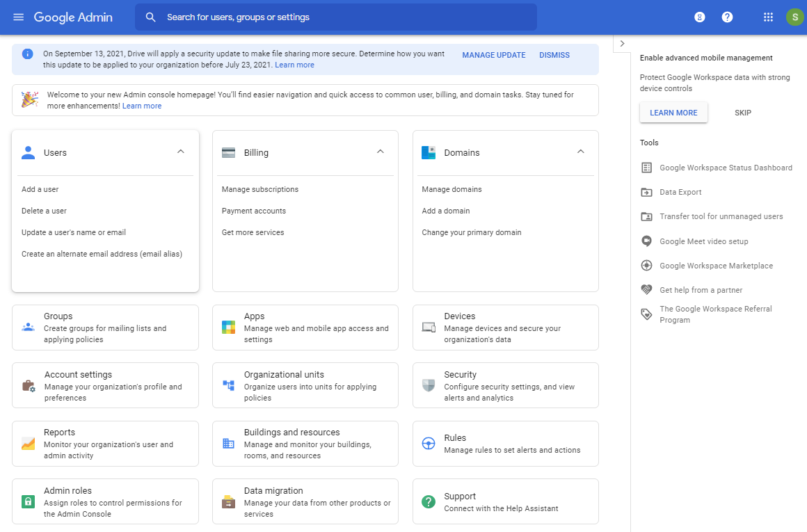Click the Groups icon

(x=29, y=328)
